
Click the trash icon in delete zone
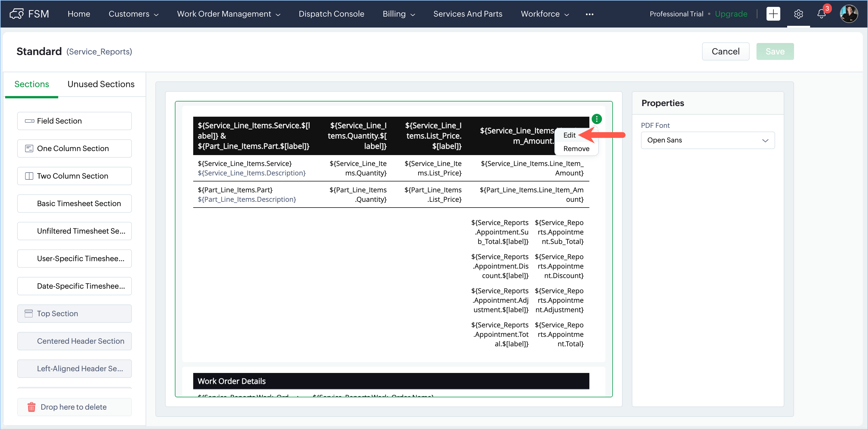click(31, 407)
